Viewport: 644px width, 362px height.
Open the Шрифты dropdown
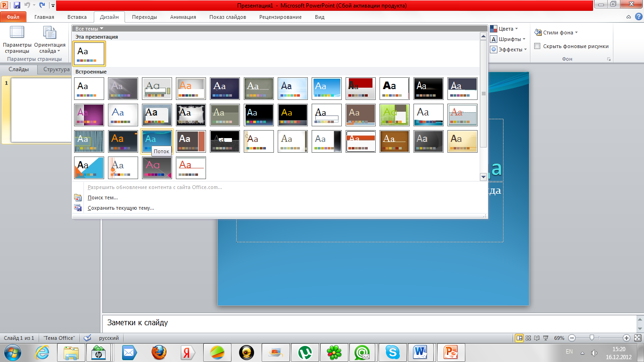(x=509, y=39)
